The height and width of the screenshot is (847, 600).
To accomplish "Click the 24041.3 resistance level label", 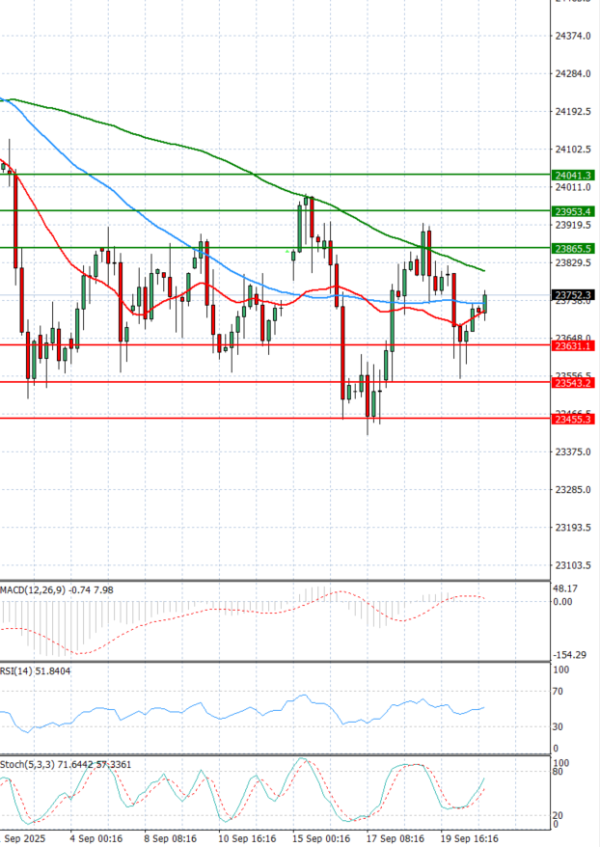I will point(573,175).
